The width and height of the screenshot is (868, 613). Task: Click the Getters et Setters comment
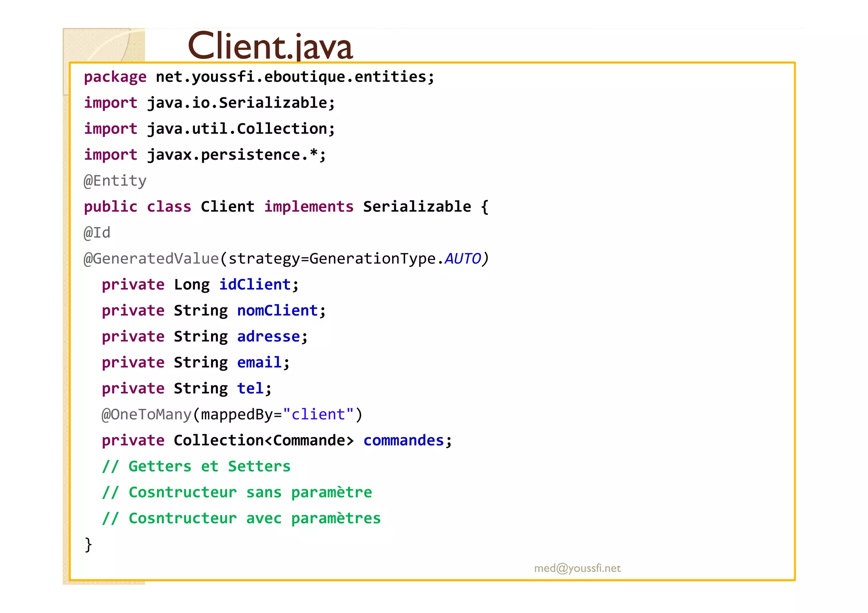pyautogui.click(x=196, y=466)
